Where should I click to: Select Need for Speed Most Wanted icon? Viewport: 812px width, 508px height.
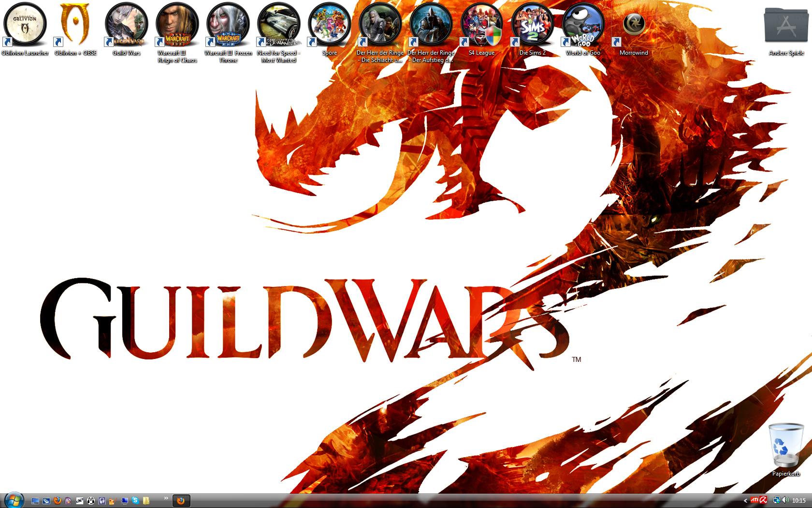point(279,24)
